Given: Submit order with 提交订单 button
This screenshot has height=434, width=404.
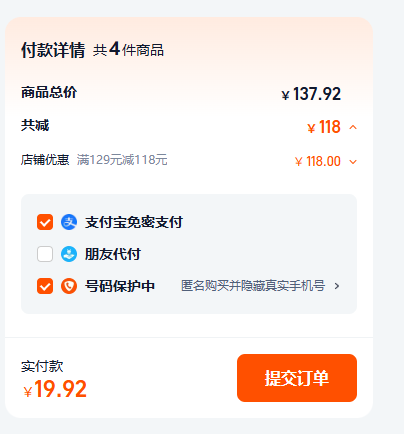Looking at the screenshot, I should pos(297,378).
